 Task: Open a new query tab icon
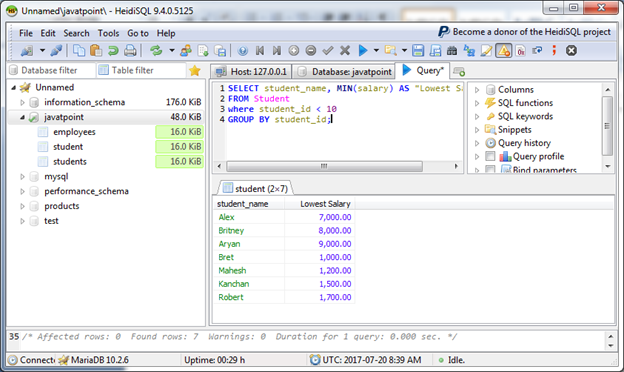click(x=459, y=72)
